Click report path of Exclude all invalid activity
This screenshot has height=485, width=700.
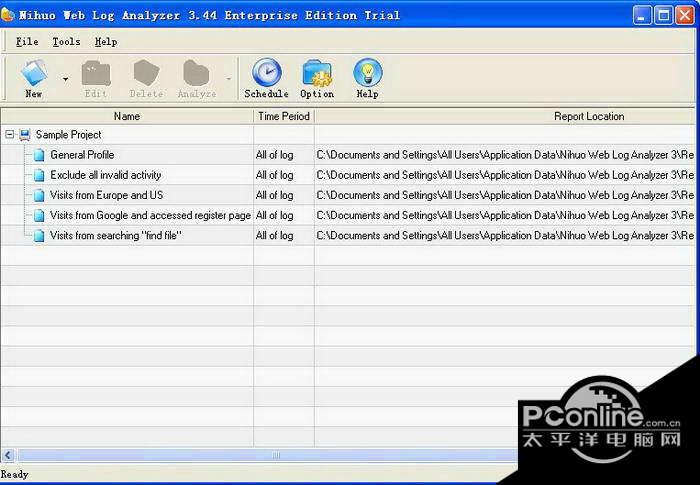tap(505, 175)
